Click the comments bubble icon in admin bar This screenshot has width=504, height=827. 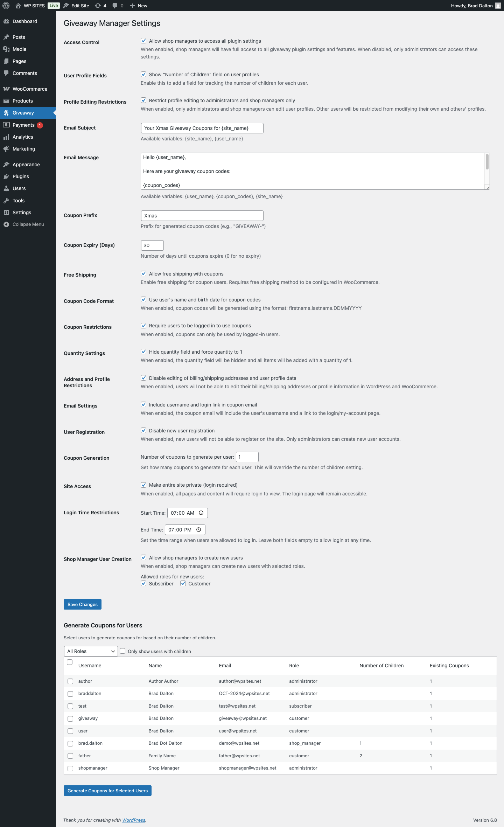tap(115, 6)
